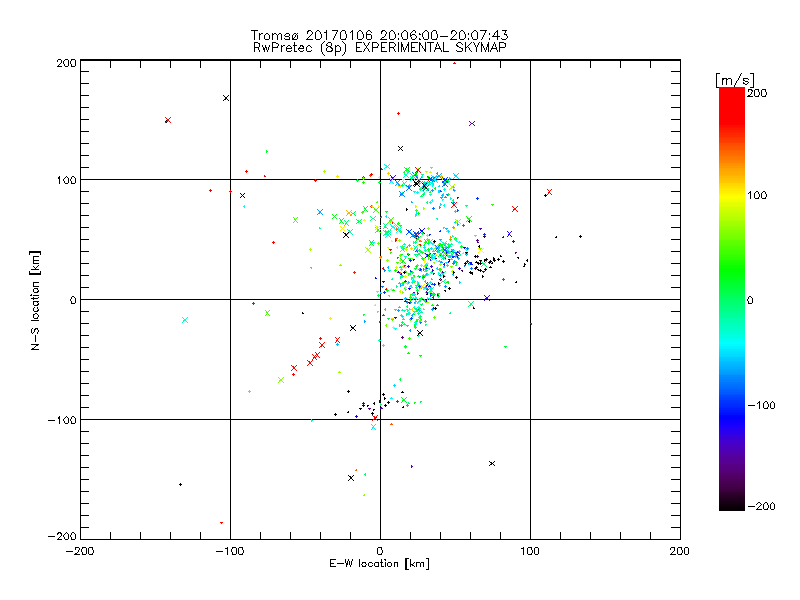Viewport: 800px width, 600px height.
Task: Click the x-axis tick label '0'
Action: pyautogui.click(x=380, y=551)
